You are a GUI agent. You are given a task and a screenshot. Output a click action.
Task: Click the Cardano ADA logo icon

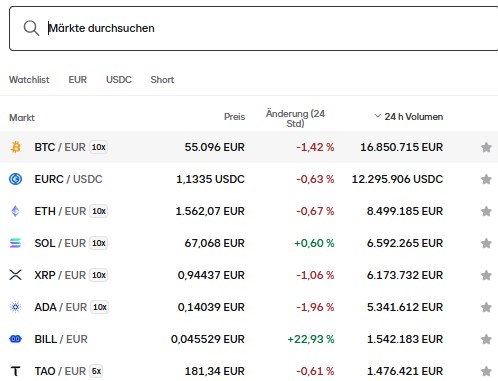pyautogui.click(x=15, y=307)
